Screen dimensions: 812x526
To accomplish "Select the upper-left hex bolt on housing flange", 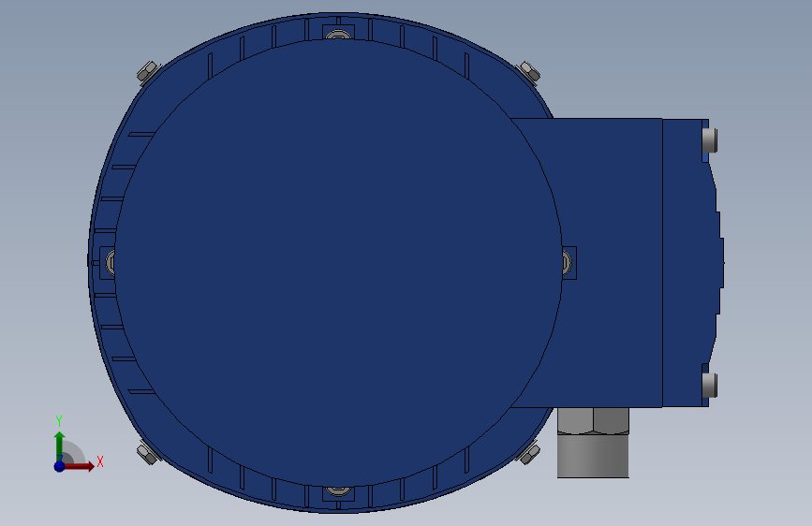I will tap(148, 72).
